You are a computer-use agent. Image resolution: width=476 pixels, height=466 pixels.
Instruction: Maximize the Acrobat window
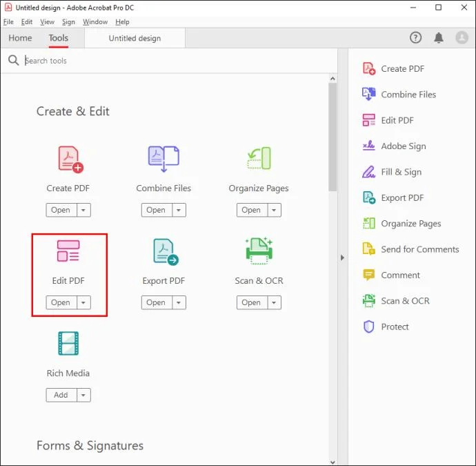(438, 8)
